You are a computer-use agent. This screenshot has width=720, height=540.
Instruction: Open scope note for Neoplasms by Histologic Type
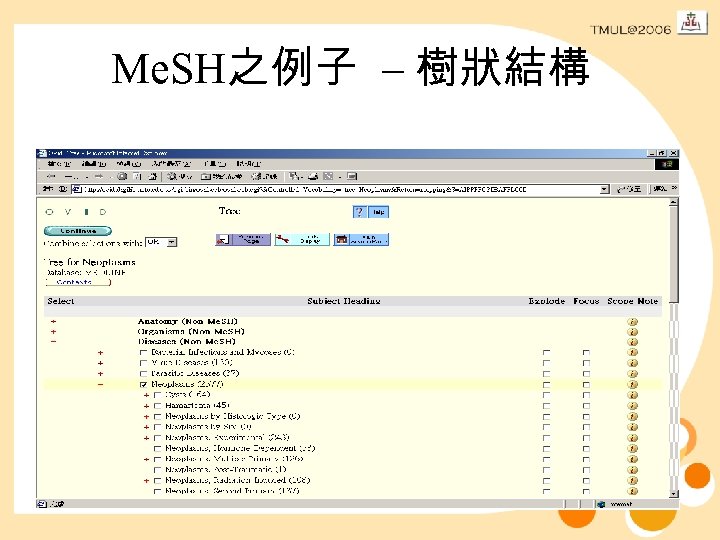[633, 417]
